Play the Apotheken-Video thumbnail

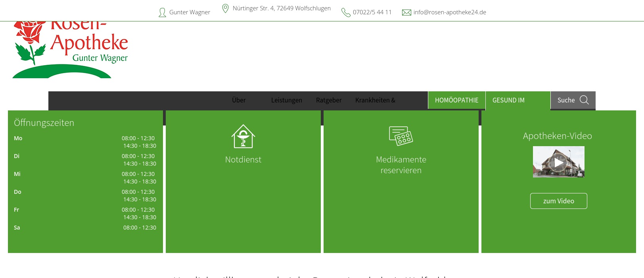click(558, 162)
